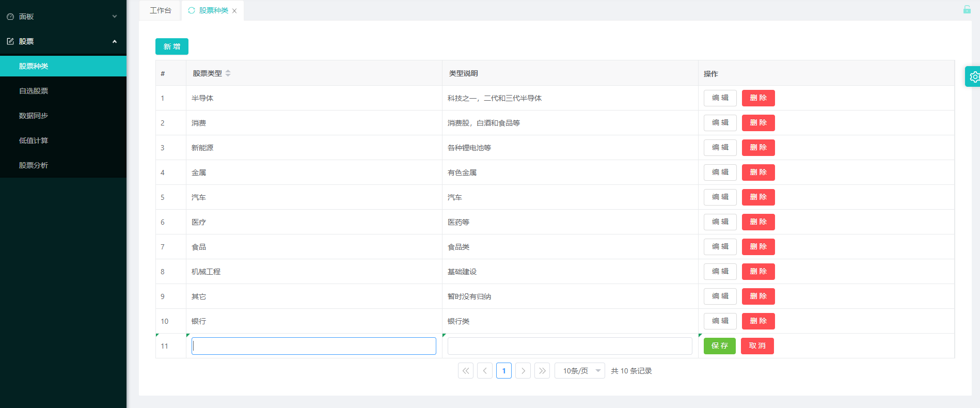
Task: Go to the first page
Action: pos(466,371)
